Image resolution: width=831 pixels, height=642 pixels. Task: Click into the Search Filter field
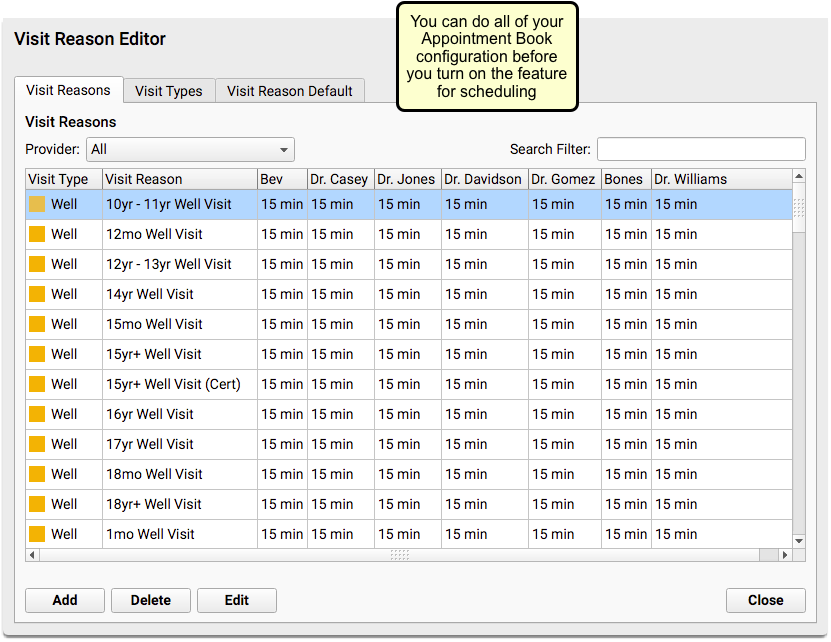(x=701, y=149)
